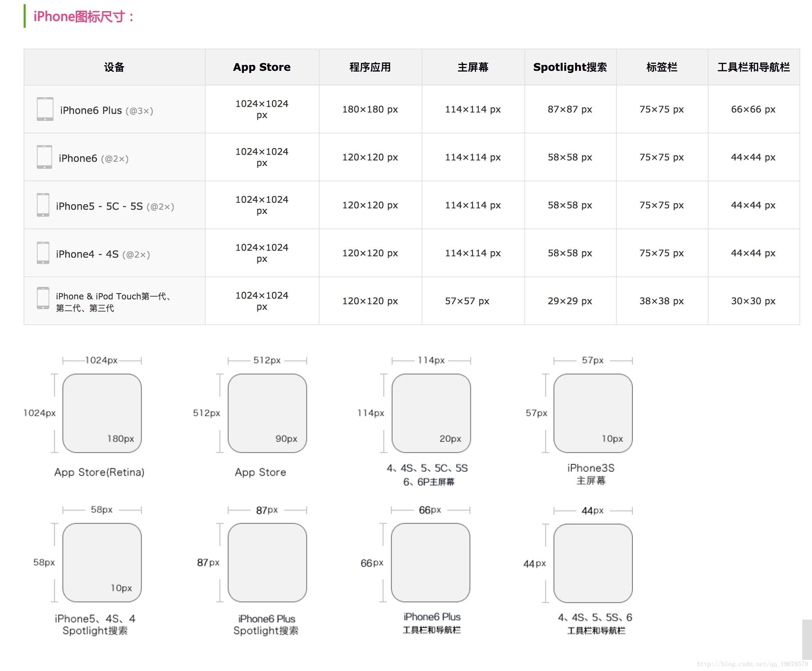Click the 6、6P主屏幕 caption
The width and height of the screenshot is (812, 671).
pos(429,482)
